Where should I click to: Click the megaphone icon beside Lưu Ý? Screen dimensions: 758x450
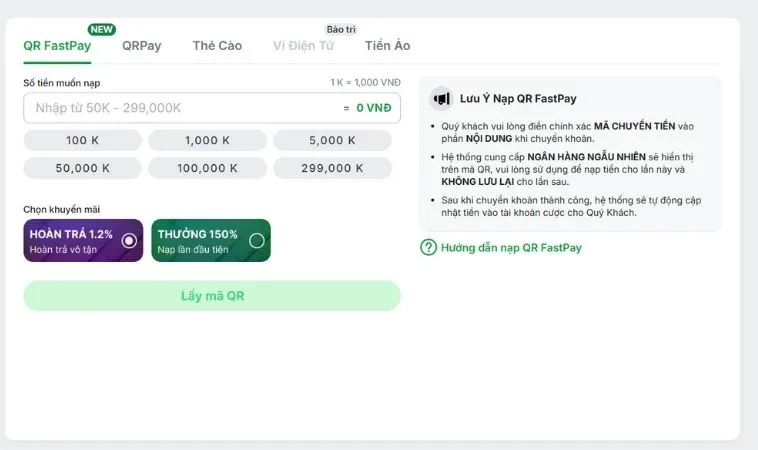(441, 99)
